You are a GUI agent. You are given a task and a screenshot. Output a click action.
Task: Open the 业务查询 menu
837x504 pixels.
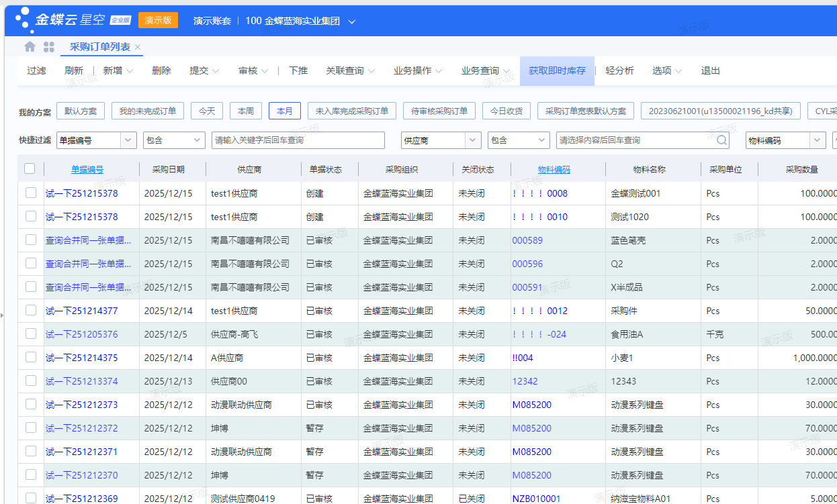click(x=485, y=70)
